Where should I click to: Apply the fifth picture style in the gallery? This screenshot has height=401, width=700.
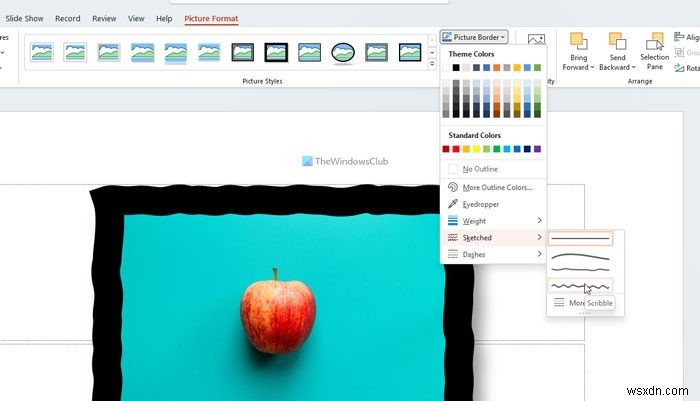pos(175,52)
